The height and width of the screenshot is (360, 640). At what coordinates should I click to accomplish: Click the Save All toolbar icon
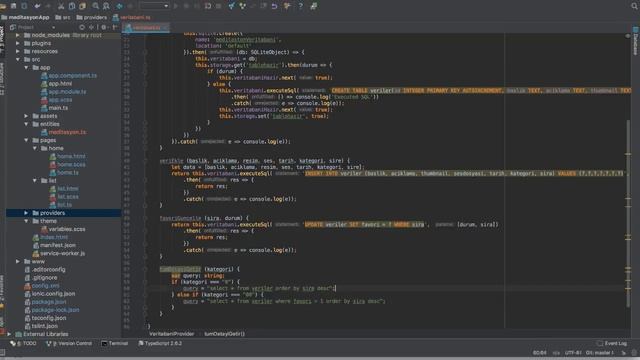click(x=13, y=6)
